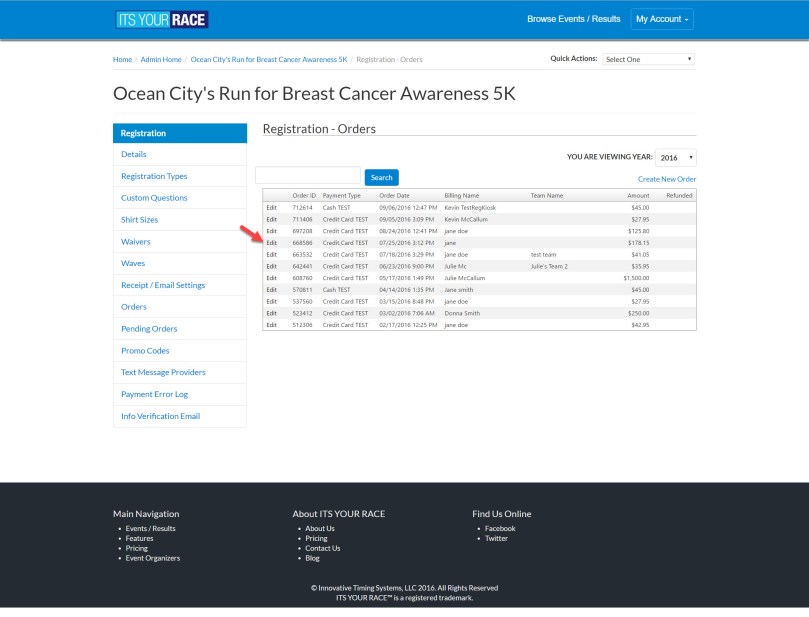Edit order 712614 for Kevin TestRegKiosk
The image size is (809, 617).
[271, 207]
